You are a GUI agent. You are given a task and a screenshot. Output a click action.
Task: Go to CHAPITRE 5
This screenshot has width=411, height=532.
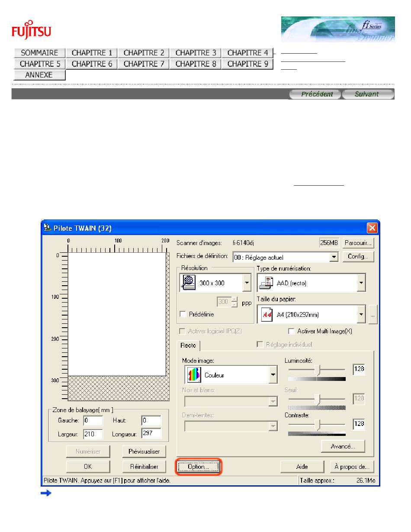click(x=39, y=64)
